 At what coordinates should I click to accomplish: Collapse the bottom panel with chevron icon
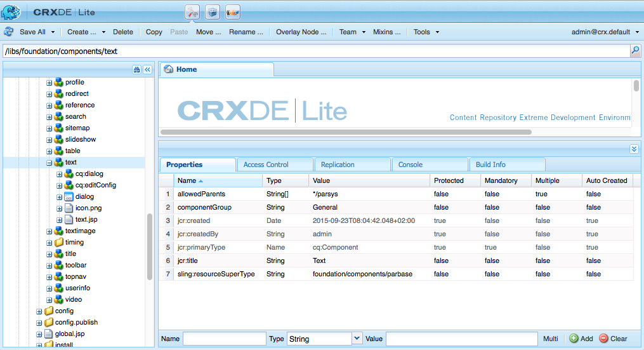click(x=634, y=149)
